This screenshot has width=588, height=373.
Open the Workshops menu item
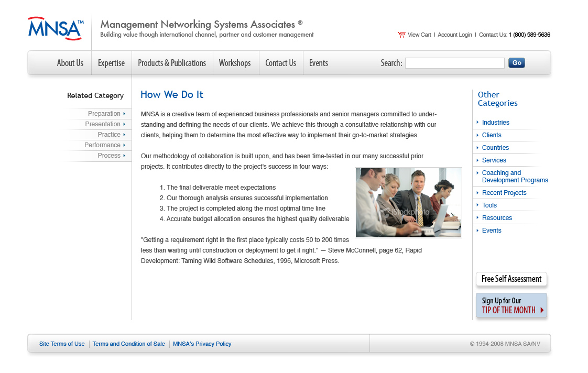click(235, 63)
